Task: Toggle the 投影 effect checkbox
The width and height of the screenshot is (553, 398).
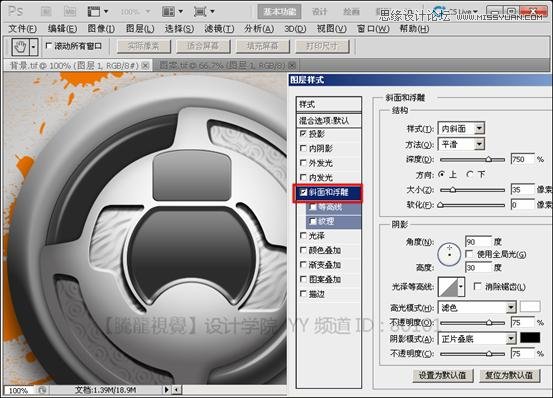Action: pyautogui.click(x=303, y=134)
